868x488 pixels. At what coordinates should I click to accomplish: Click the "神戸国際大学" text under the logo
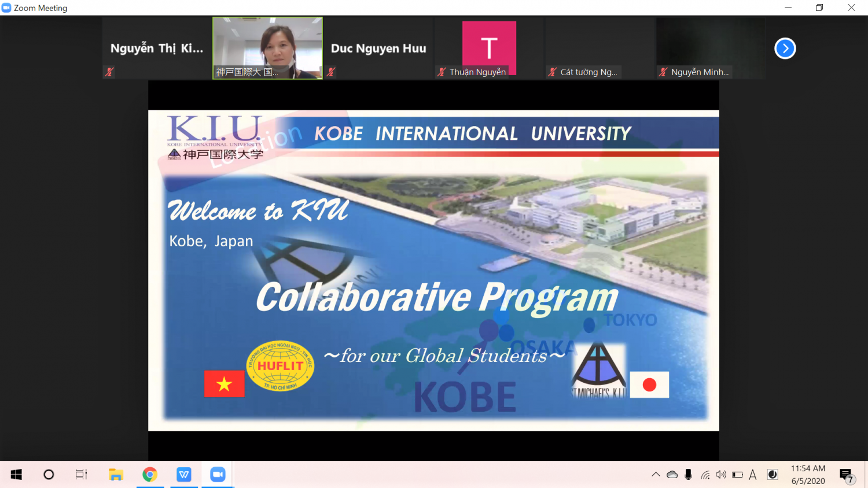(223, 154)
